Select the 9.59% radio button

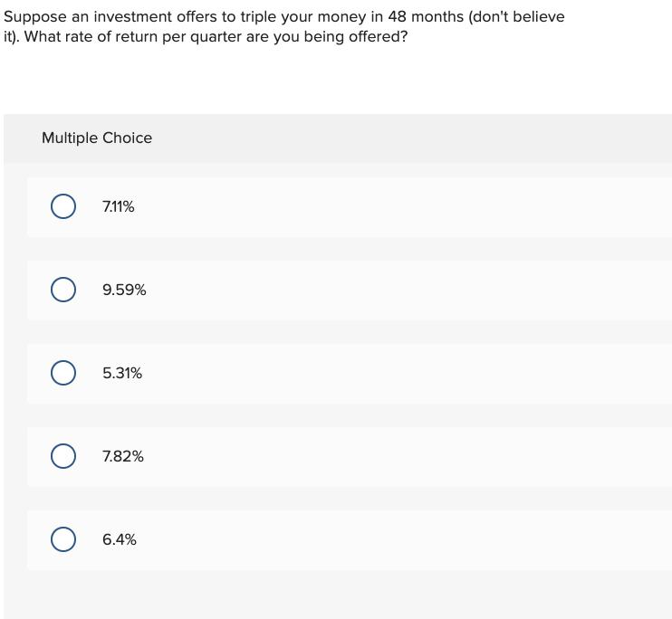coord(63,290)
